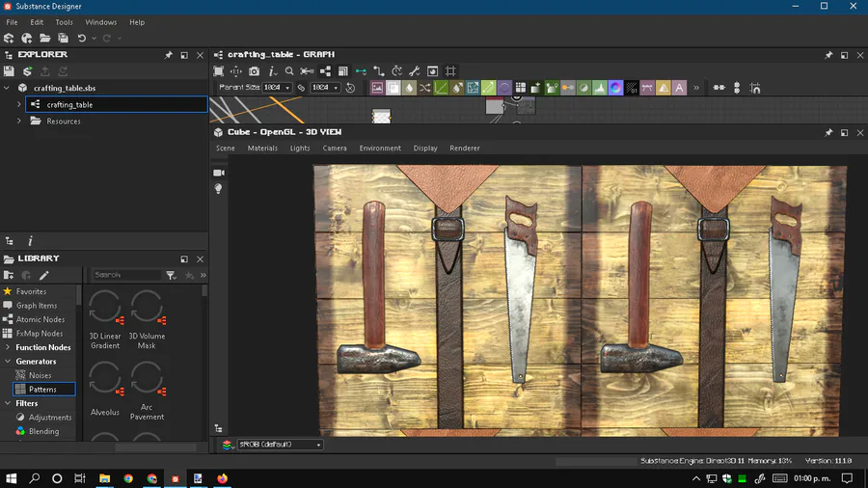The height and width of the screenshot is (488, 868).
Task: Collapse the crafting_table.sbs package tree
Action: coord(8,88)
